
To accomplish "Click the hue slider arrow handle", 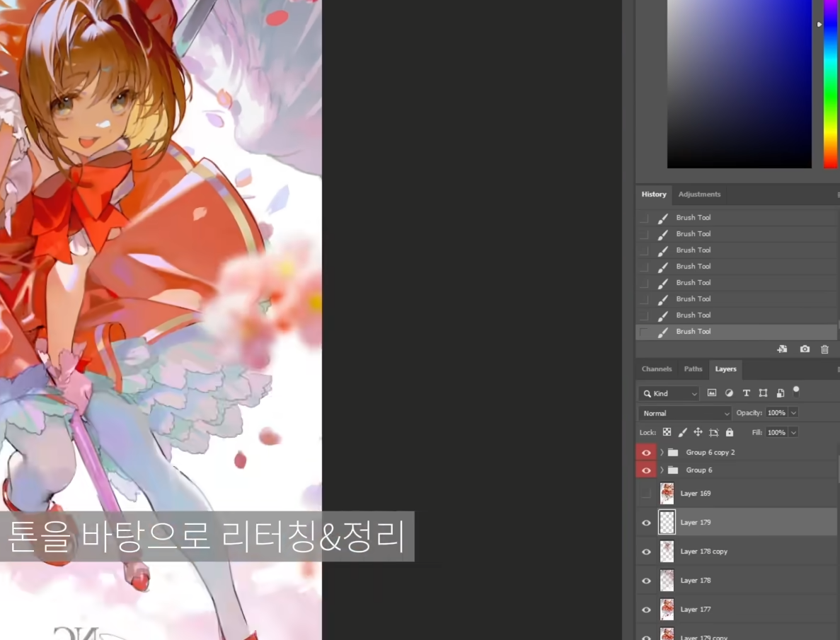I will [x=819, y=24].
